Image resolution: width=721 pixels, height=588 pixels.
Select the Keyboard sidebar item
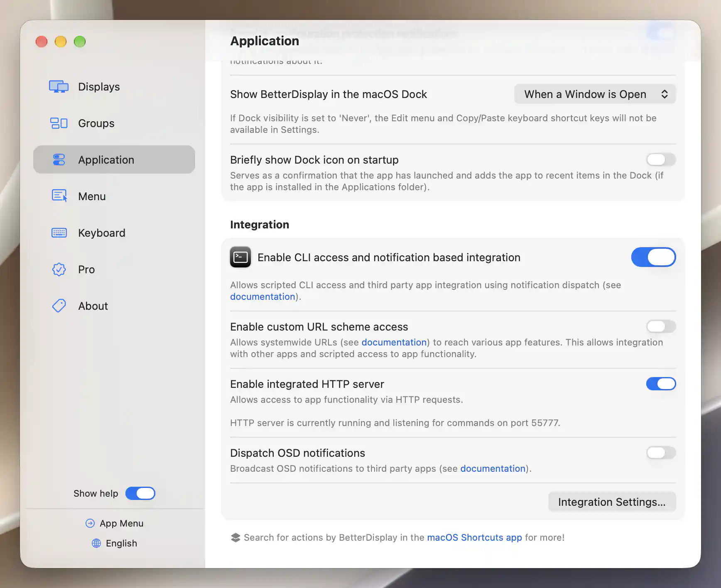tap(114, 233)
